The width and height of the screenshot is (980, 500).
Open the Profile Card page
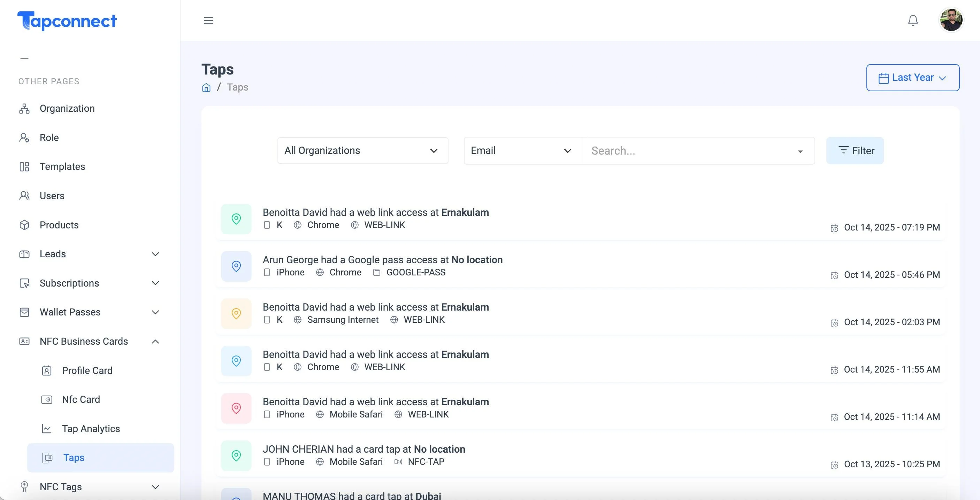click(87, 371)
